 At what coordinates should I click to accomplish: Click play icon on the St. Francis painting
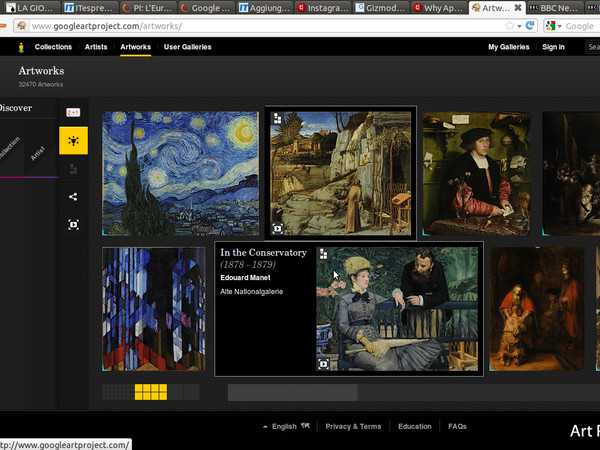point(277,229)
